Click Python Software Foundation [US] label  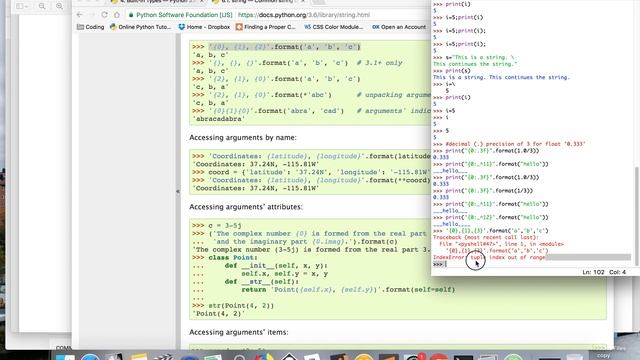pos(184,15)
